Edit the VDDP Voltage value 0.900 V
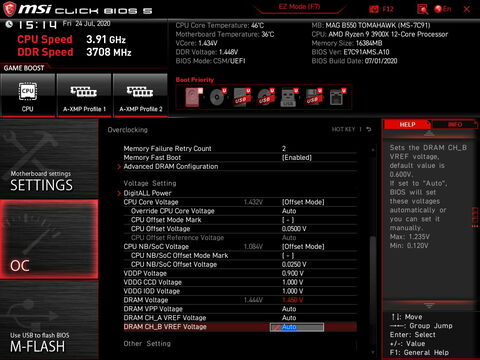 292,273
